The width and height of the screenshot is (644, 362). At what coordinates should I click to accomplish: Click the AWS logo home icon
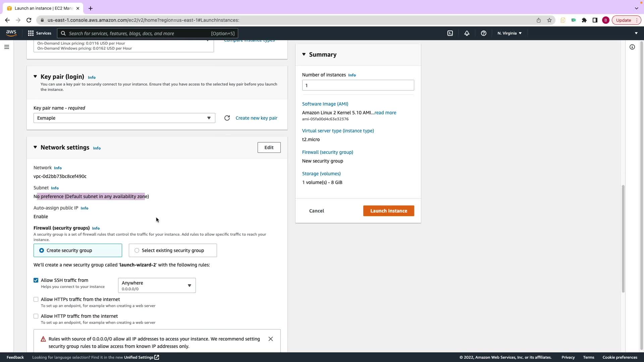11,33
